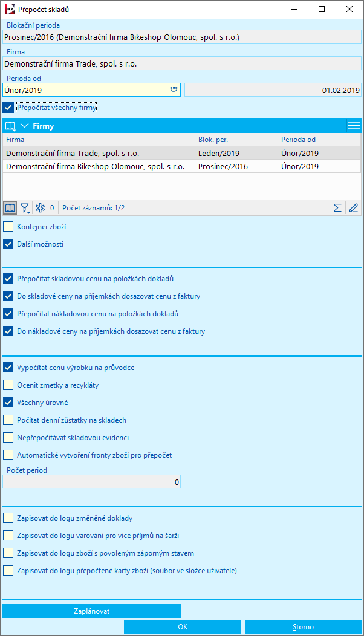The image size is (364, 636).
Task: Select row Demonstrační firma Trade, spol. s r.o.
Action: point(182,153)
